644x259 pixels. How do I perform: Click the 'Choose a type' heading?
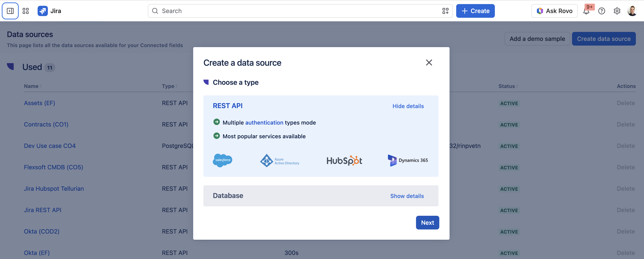[235, 82]
